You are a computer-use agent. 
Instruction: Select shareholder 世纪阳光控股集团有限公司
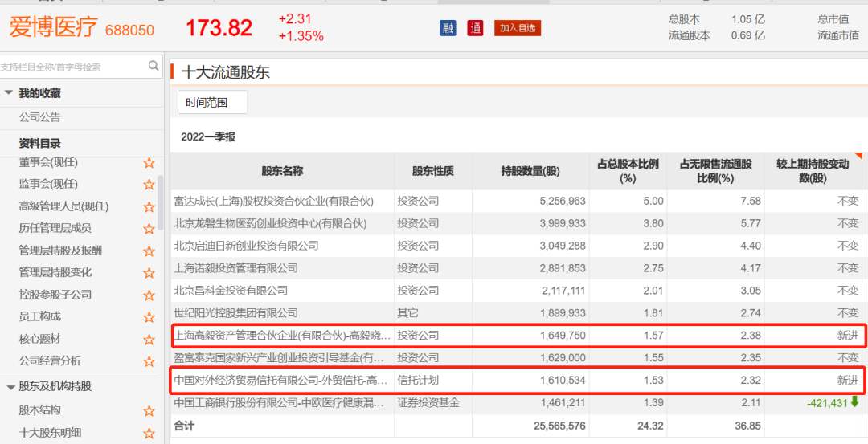pos(235,313)
